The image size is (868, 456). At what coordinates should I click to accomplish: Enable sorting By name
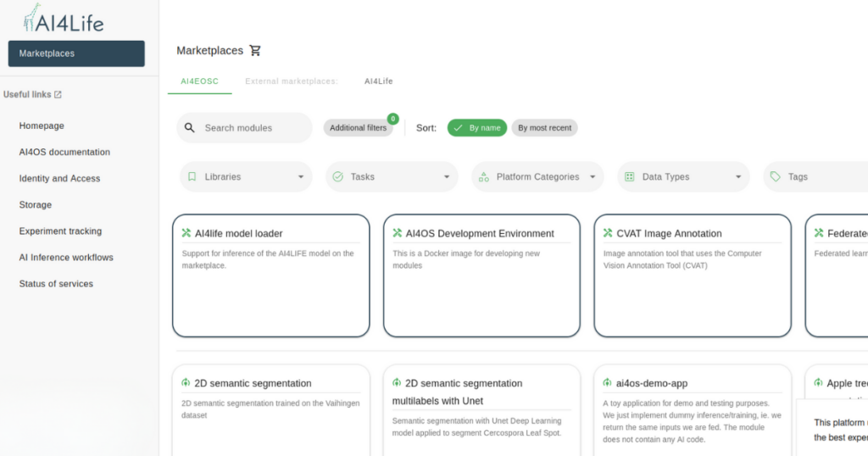pyautogui.click(x=477, y=128)
